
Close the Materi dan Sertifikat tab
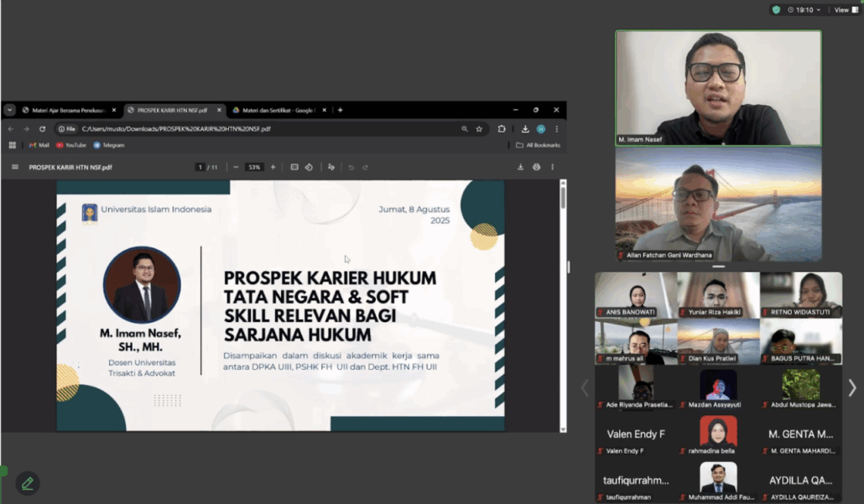tap(324, 110)
